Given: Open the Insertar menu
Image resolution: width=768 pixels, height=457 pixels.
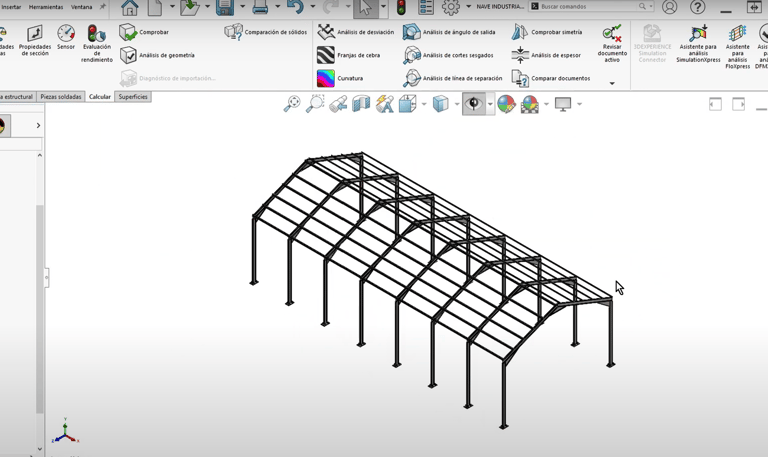Looking at the screenshot, I should [x=11, y=7].
